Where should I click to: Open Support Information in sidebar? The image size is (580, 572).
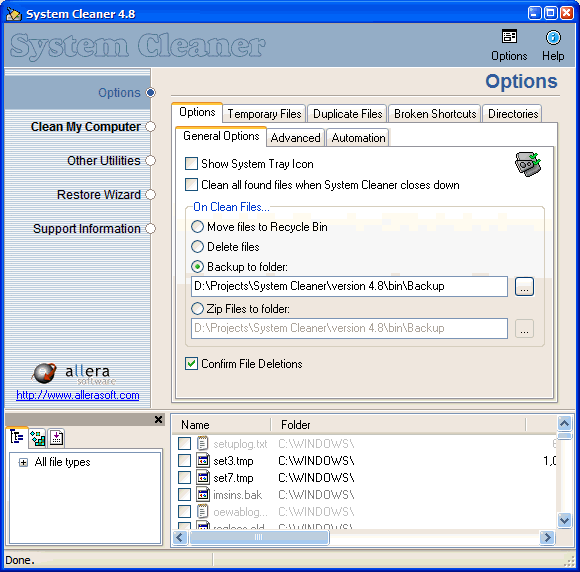point(87,229)
